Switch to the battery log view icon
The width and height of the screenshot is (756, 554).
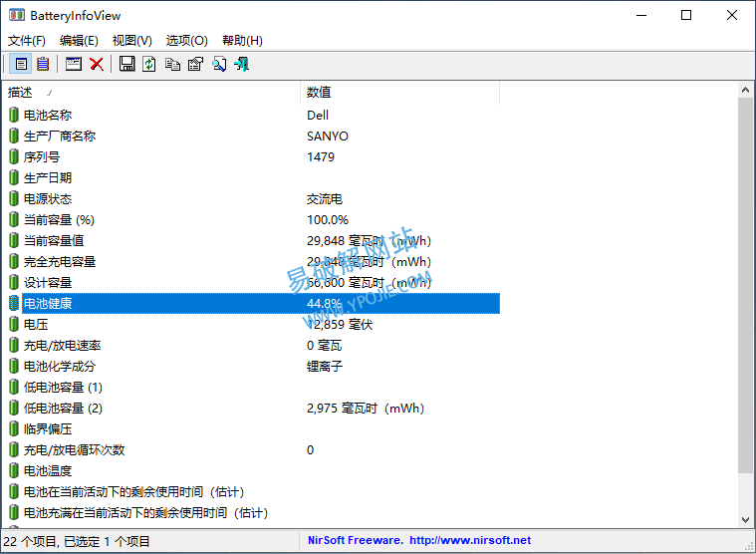(x=43, y=64)
